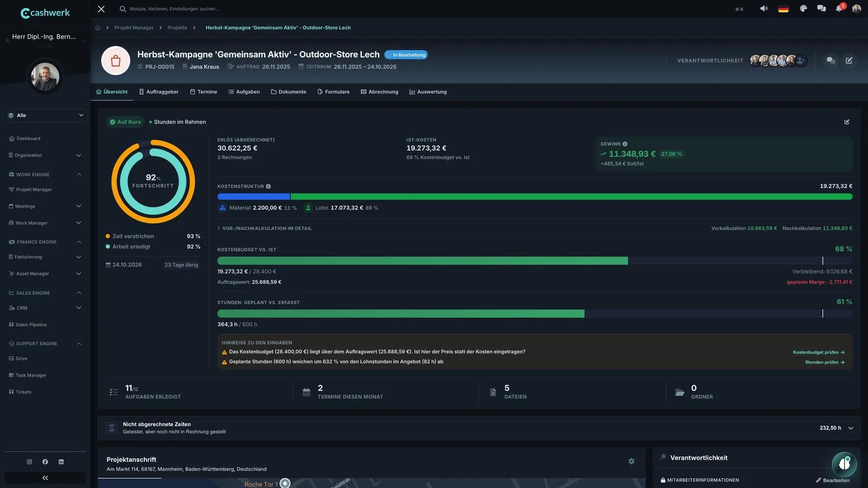Click the Stunden geplant vs. erfasst bar

click(535, 313)
